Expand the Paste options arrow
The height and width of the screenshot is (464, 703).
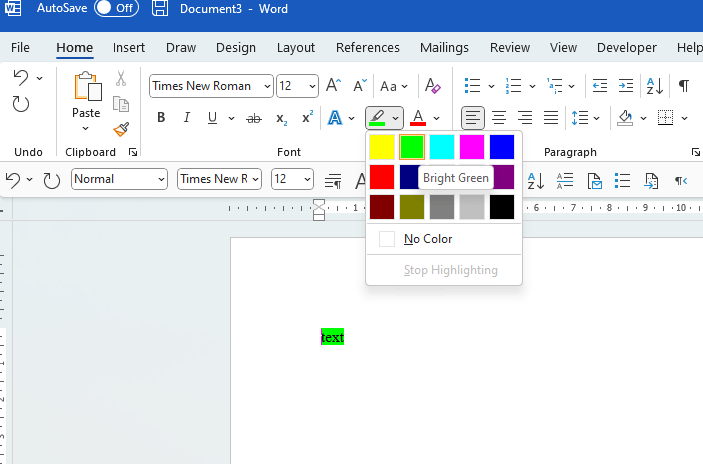[85, 129]
